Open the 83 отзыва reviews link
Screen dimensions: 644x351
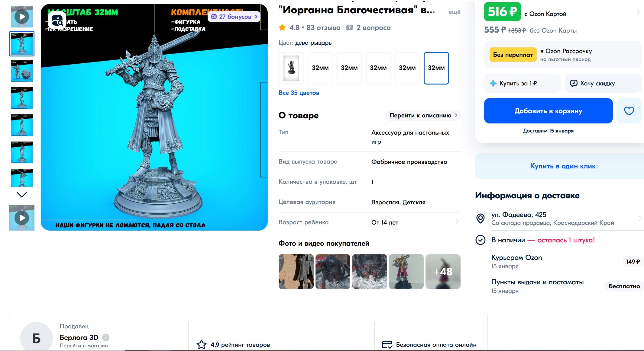pos(323,28)
